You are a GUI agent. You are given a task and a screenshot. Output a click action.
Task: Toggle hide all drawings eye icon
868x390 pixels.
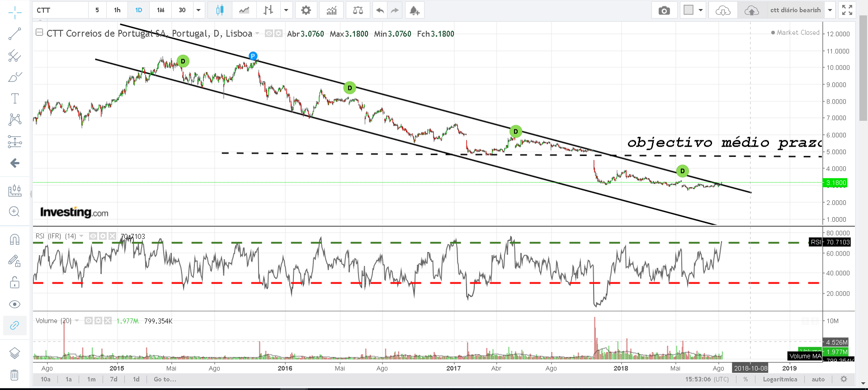(x=15, y=304)
